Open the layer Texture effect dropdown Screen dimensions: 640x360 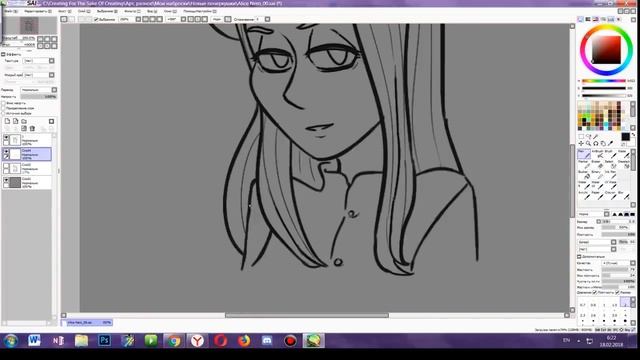[39, 61]
